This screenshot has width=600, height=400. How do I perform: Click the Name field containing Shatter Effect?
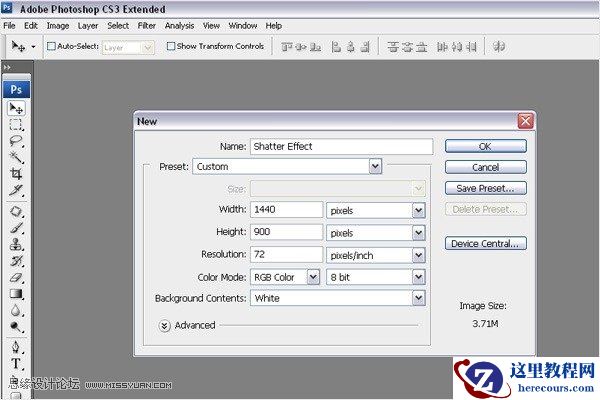pos(341,147)
